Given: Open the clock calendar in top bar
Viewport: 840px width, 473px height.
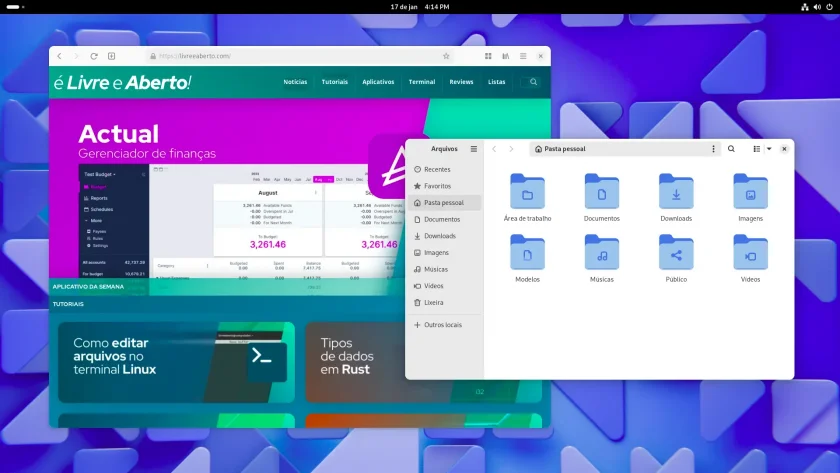Looking at the screenshot, I should tap(420, 7).
